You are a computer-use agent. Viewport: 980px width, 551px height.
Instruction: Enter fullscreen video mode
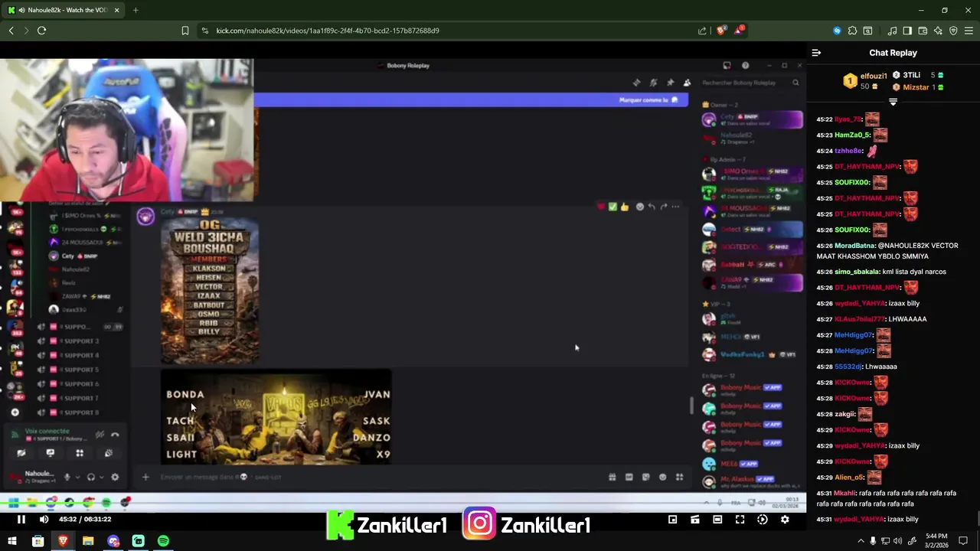(740, 520)
